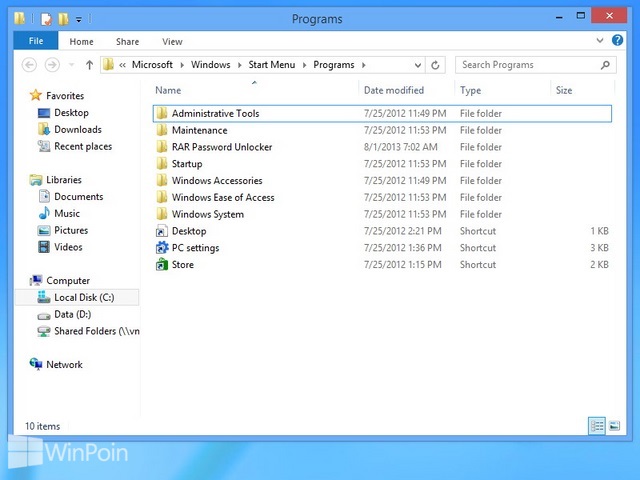Switch to the Home ribbon tab
This screenshot has height=480, width=640.
tap(81, 42)
